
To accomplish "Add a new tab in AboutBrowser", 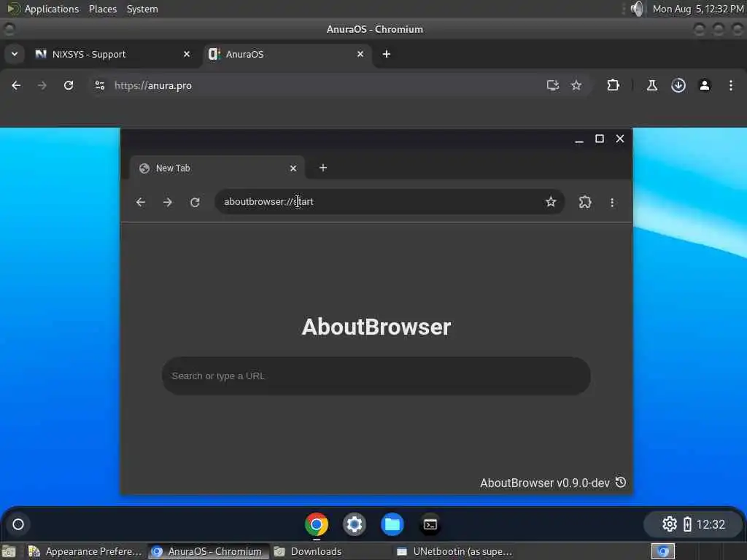I will [323, 168].
